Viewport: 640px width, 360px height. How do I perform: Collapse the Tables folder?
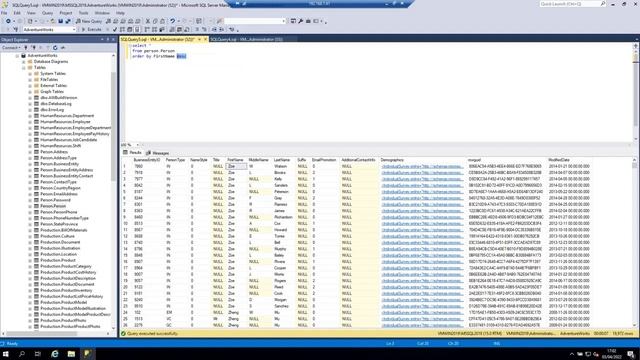point(24,67)
